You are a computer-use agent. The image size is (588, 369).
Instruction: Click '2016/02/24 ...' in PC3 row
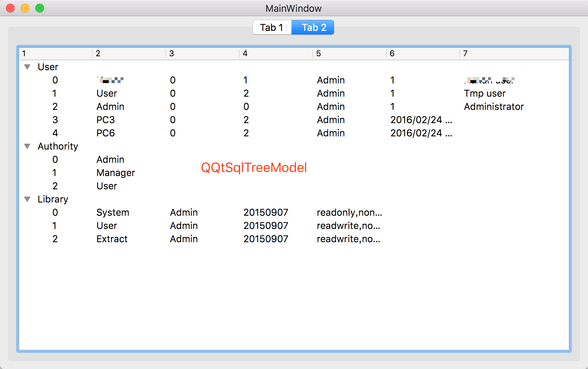pos(421,120)
